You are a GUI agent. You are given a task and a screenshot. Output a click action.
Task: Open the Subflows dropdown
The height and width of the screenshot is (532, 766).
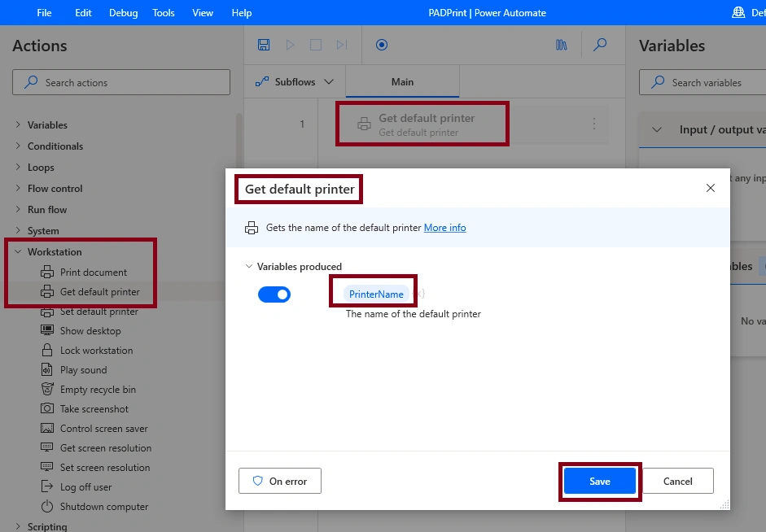pyautogui.click(x=295, y=82)
